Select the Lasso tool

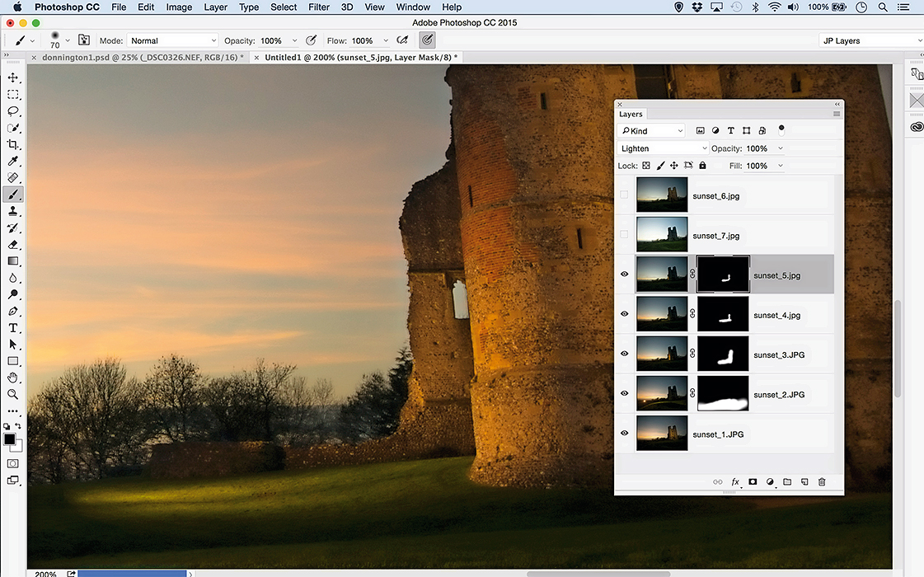tap(13, 110)
